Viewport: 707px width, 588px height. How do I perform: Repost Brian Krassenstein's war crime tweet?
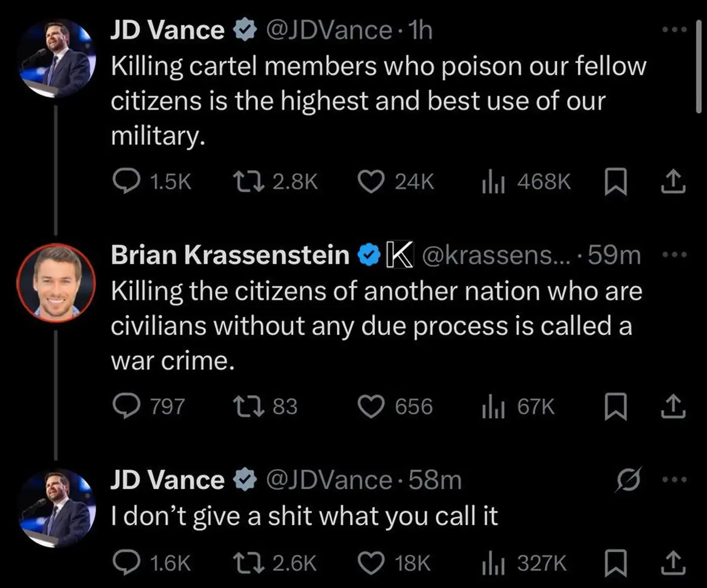coord(248,407)
